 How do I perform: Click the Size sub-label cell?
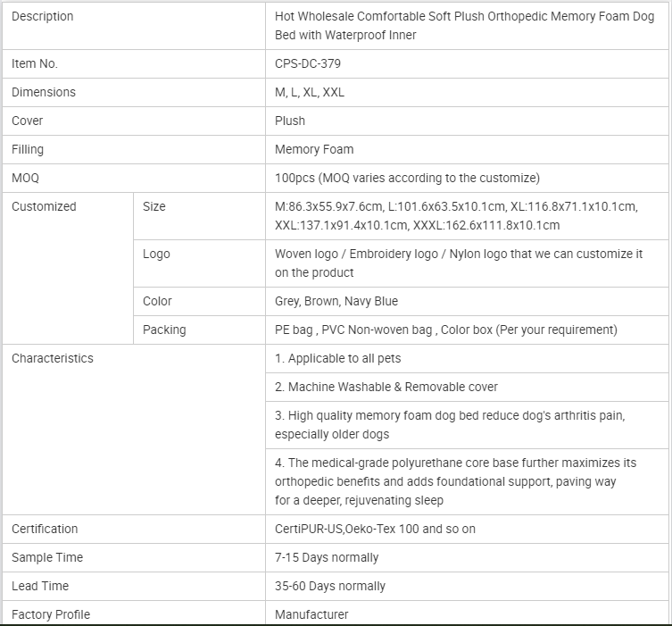pyautogui.click(x=154, y=206)
